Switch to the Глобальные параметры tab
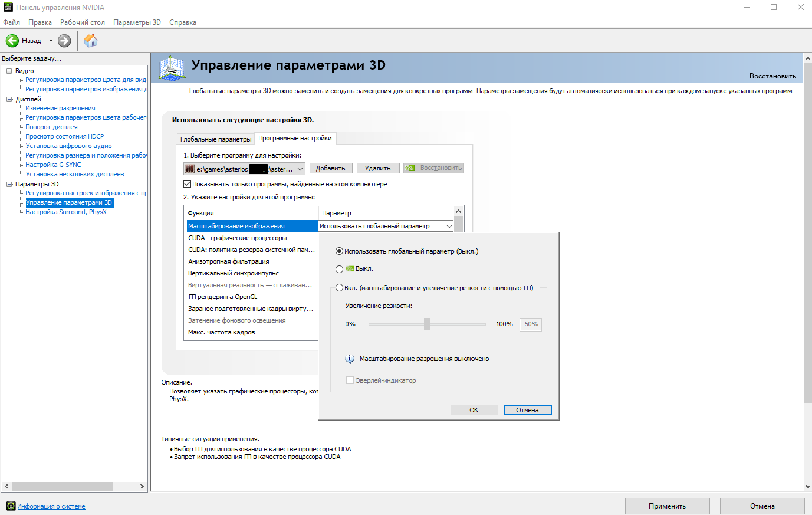The image size is (812, 515). [x=216, y=139]
